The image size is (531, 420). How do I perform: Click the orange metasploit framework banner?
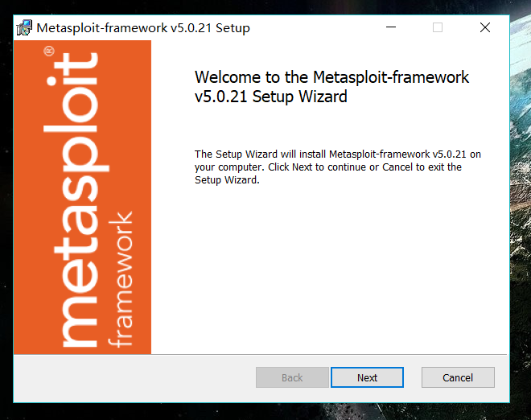82,197
